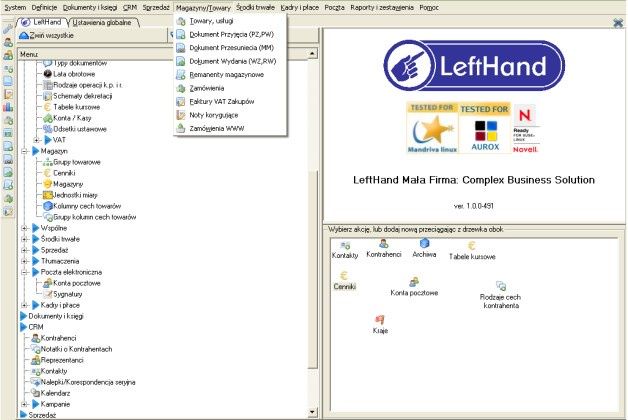Click the Towary, usługi menu icon
Image resolution: width=628 pixels, height=420 pixels.
pyautogui.click(x=181, y=21)
